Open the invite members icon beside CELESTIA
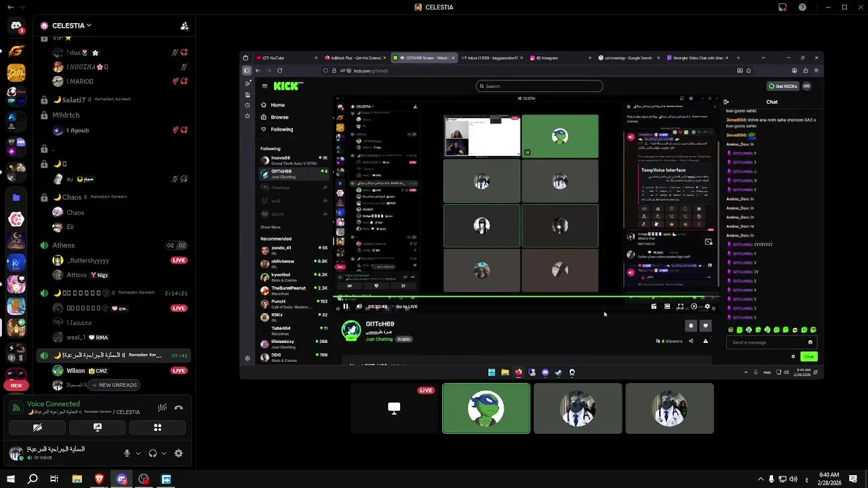Image resolution: width=868 pixels, height=488 pixels. (x=184, y=26)
